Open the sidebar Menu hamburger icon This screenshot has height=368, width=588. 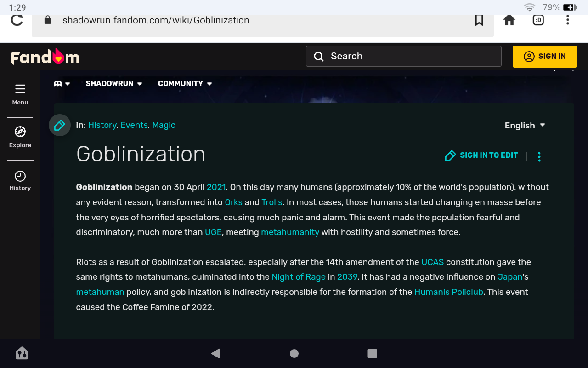[x=20, y=89]
